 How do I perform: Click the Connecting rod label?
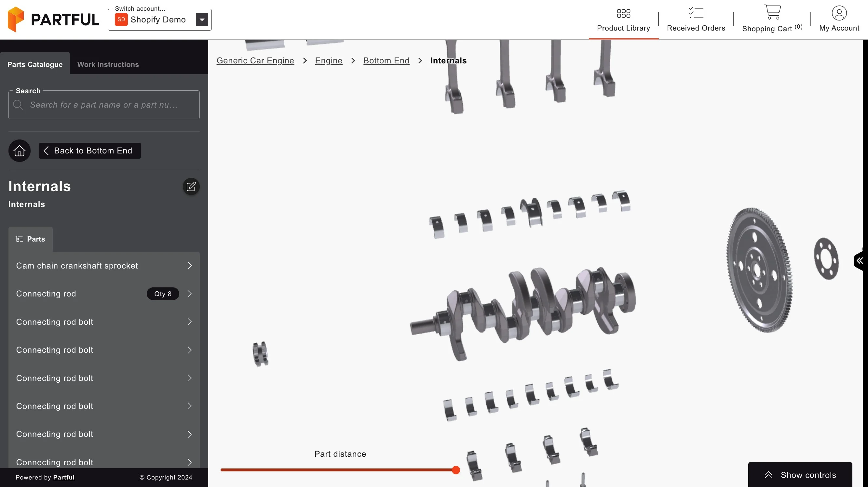click(x=46, y=294)
